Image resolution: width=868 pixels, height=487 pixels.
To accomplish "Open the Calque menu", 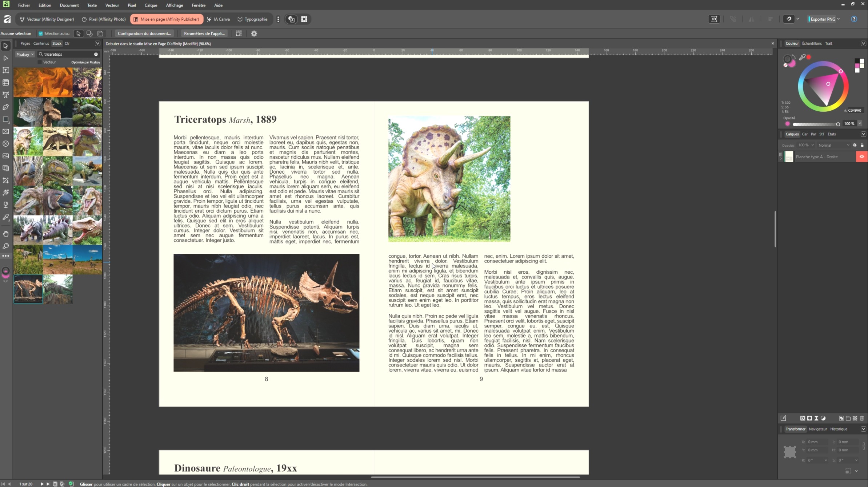I will pos(151,5).
